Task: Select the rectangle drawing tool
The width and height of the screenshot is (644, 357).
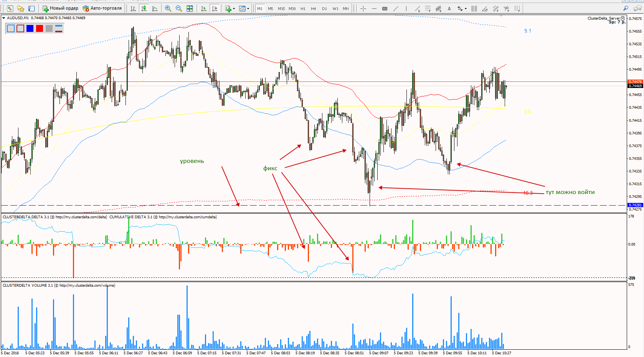Action: pos(385,8)
